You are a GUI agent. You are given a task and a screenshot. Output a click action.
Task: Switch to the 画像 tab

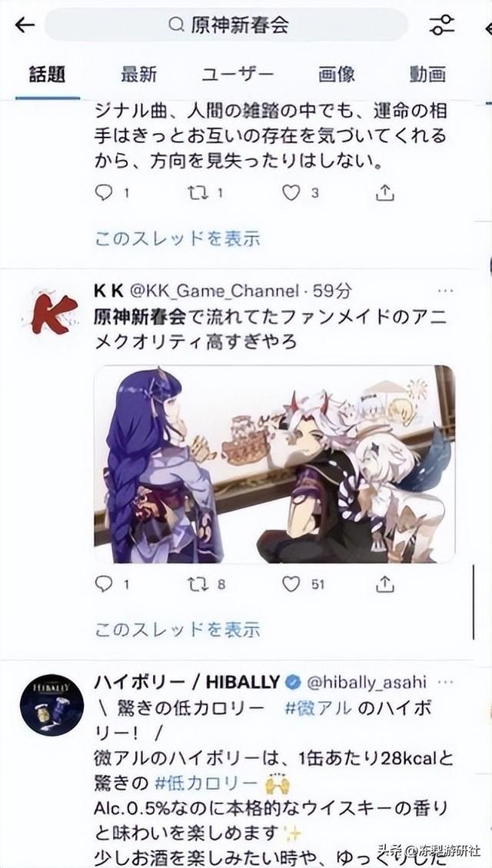tap(337, 74)
